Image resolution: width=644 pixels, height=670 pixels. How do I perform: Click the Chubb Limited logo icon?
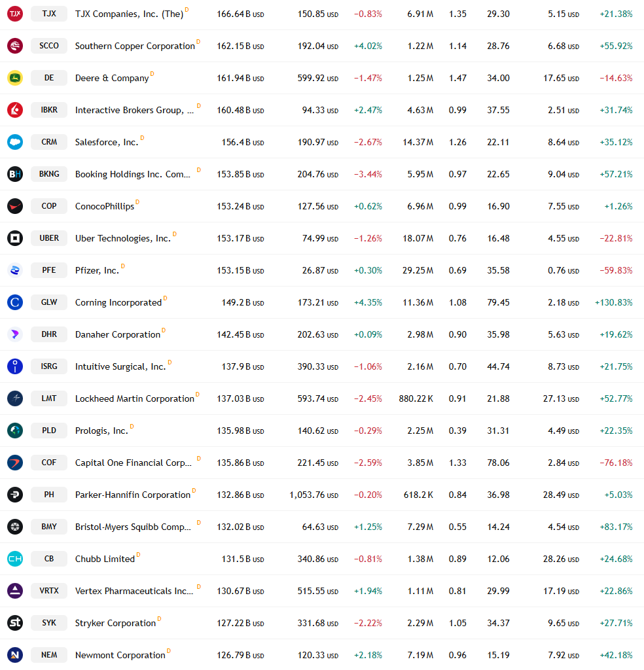(x=15, y=559)
